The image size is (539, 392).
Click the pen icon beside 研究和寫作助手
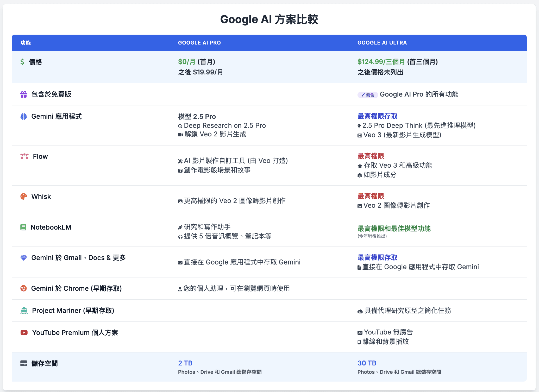click(180, 227)
